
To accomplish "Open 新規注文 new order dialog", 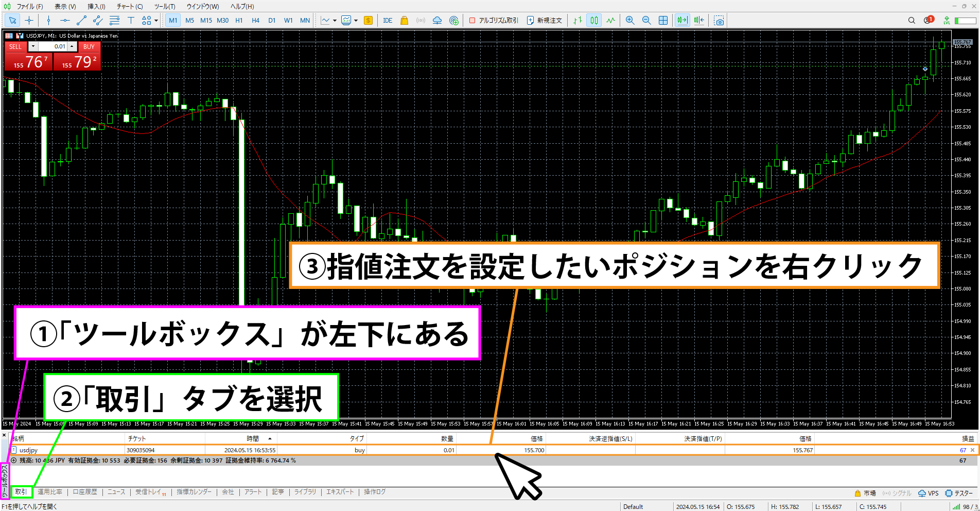I will click(544, 21).
